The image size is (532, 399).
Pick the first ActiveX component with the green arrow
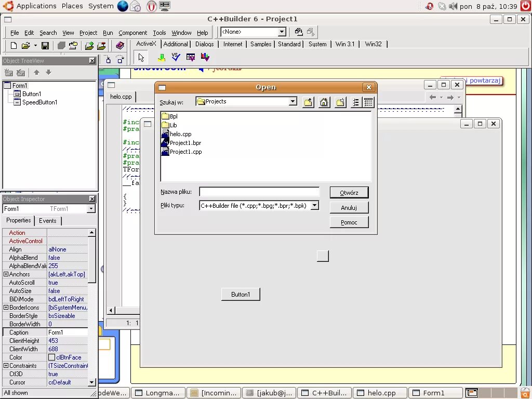[x=162, y=57]
